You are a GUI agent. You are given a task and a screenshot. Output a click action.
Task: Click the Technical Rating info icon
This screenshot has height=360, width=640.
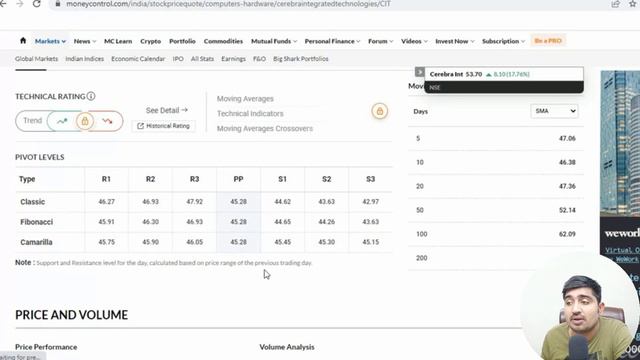click(x=91, y=96)
